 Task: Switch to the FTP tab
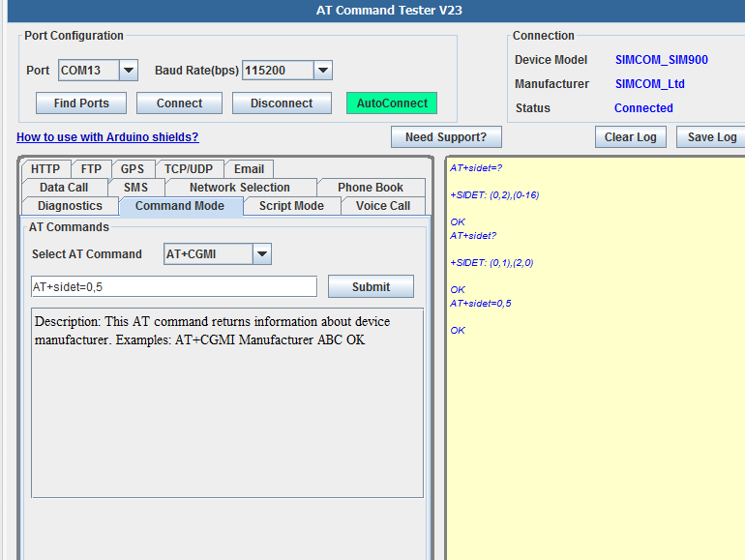tap(91, 169)
